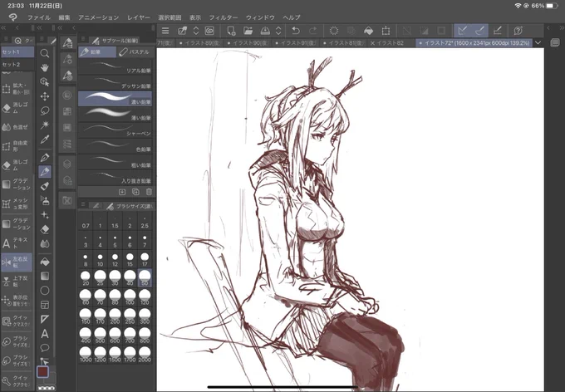565x392 pixels.
Task: Click the dark red main color swatch
Action: (43, 372)
